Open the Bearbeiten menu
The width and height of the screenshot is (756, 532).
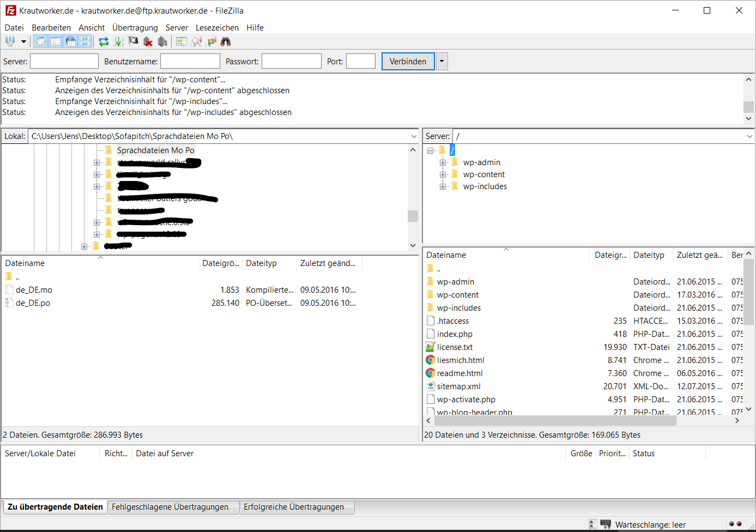51,28
